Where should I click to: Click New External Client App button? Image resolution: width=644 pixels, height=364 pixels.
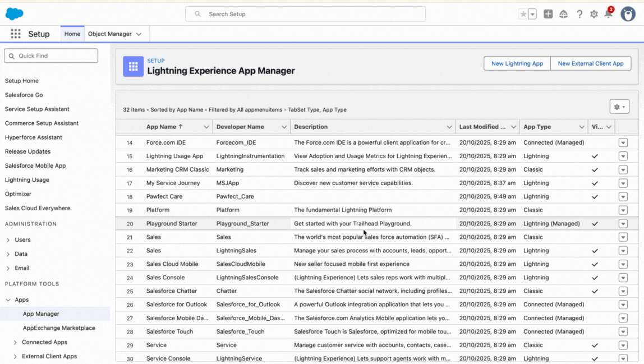point(591,63)
